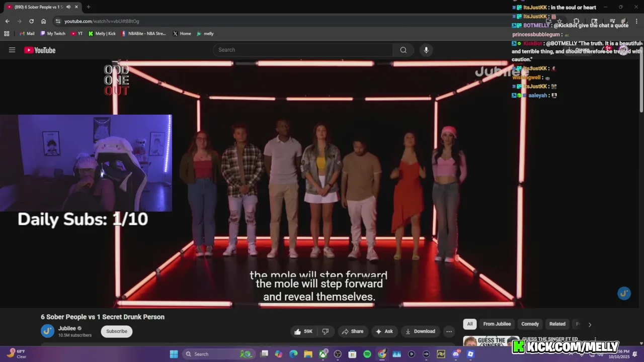
Task: Open Copilot from the taskbar
Action: [279, 354]
